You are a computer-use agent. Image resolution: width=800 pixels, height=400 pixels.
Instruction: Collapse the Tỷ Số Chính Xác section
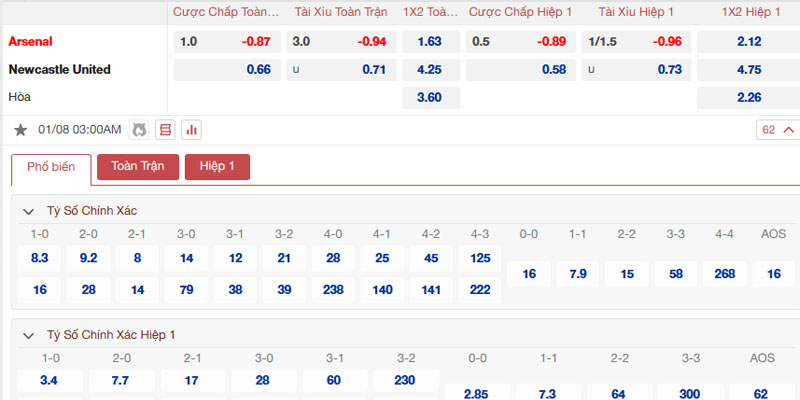point(29,211)
